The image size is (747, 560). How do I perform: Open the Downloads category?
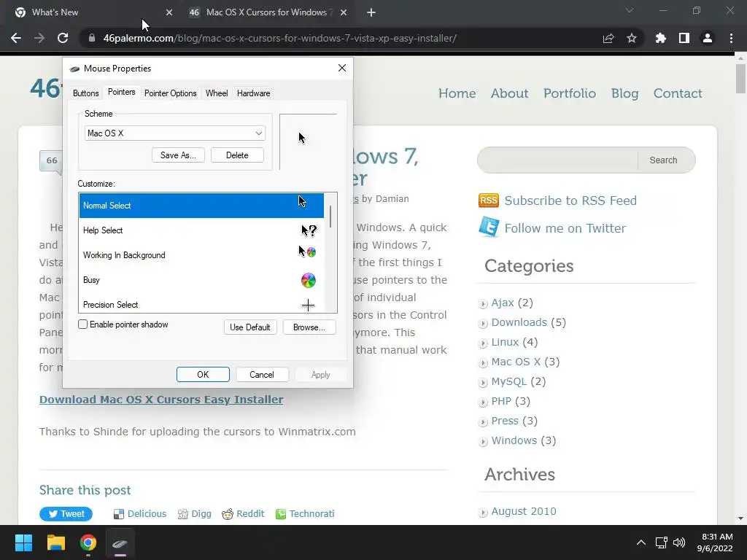(x=519, y=322)
